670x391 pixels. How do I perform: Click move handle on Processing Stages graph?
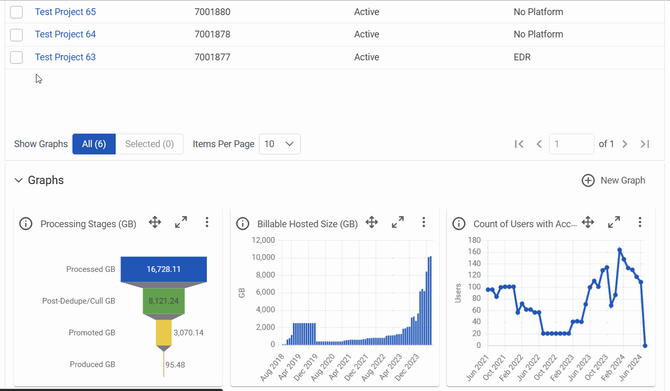[155, 222]
